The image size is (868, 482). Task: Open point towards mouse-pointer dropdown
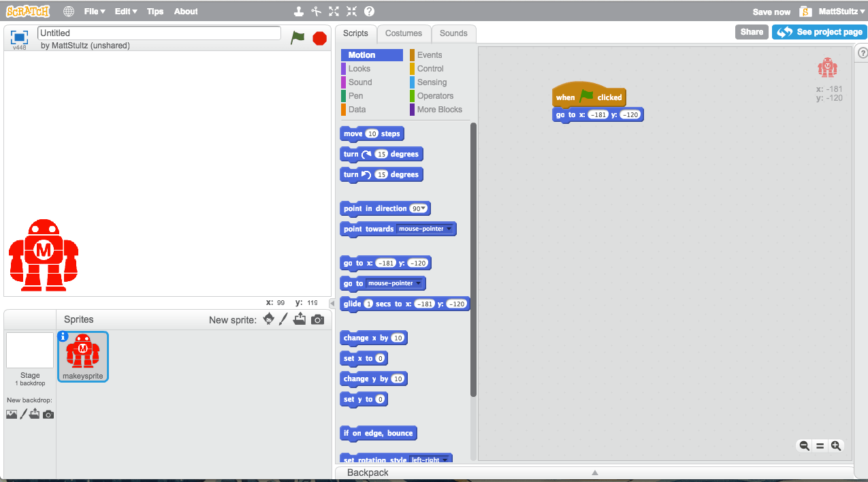coord(425,229)
